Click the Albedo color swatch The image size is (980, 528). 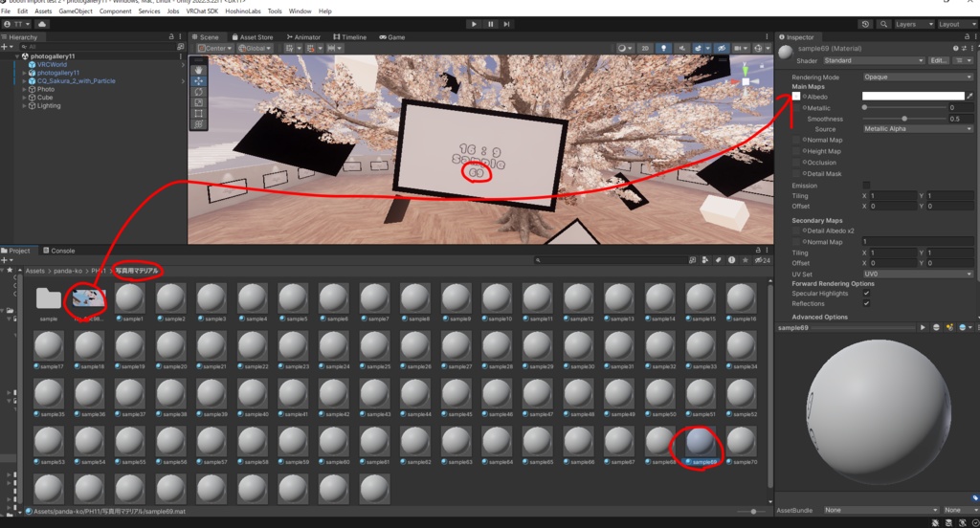(x=913, y=97)
